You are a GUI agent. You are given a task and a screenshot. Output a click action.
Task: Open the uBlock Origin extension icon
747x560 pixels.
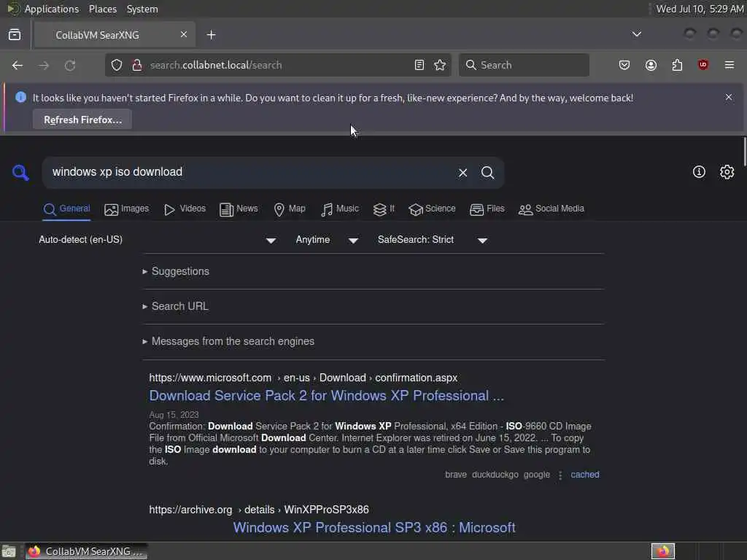tap(703, 65)
